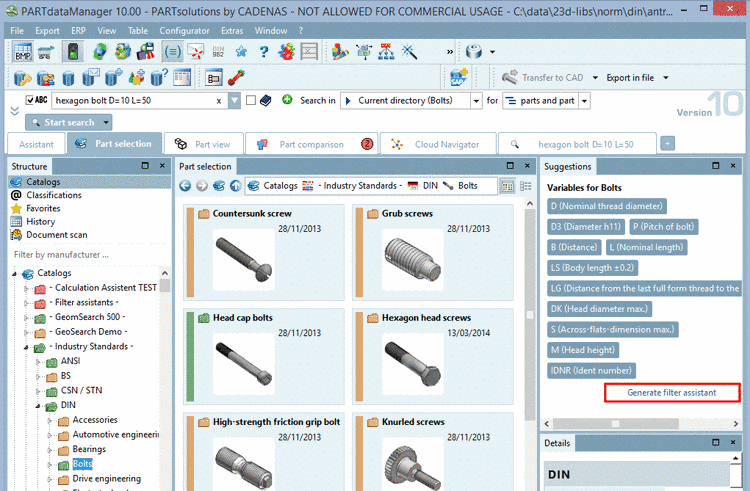Toggle the ABC full-text search checkbox

coord(30,100)
